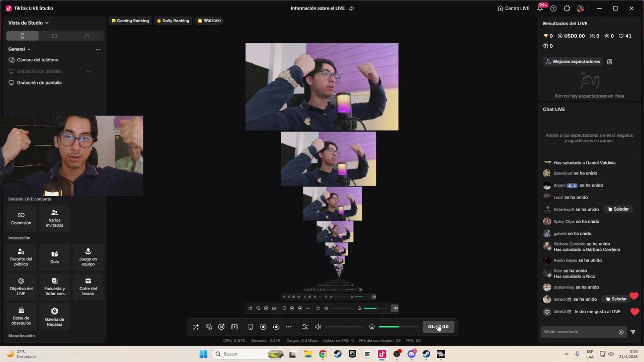Open the chat filter icon
The height and width of the screenshot is (362, 644).
pyautogui.click(x=633, y=332)
